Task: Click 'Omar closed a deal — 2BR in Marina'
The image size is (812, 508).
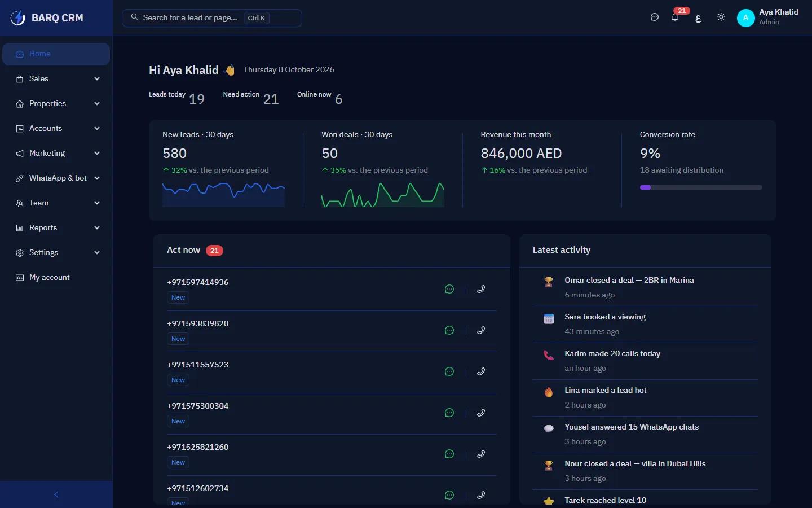Action: pos(629,280)
